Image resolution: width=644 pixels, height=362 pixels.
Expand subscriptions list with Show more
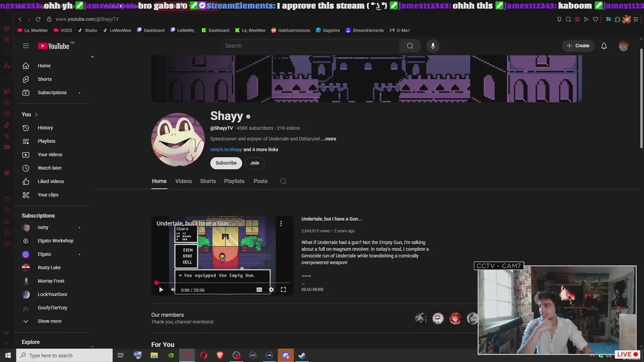[x=49, y=321]
